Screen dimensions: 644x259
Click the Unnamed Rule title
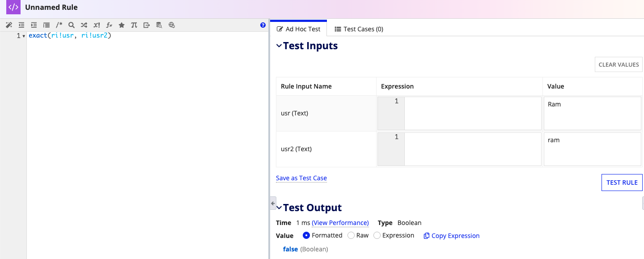pos(51,8)
